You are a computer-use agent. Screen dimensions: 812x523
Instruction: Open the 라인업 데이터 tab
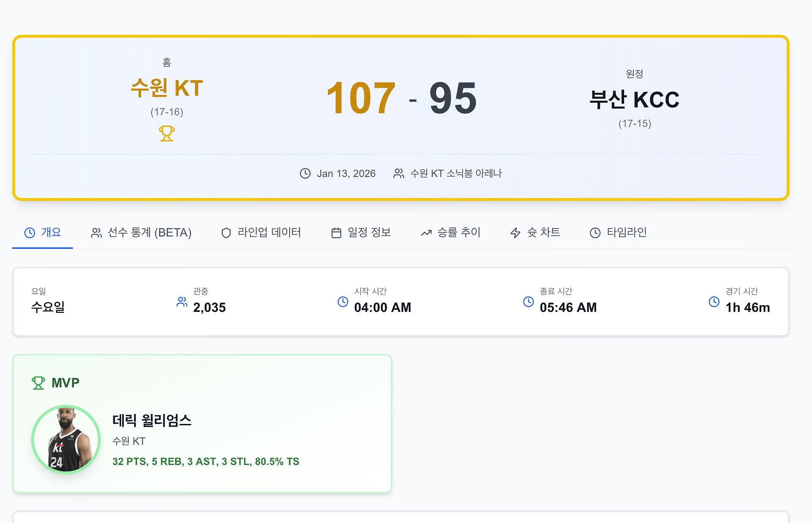[x=261, y=232]
